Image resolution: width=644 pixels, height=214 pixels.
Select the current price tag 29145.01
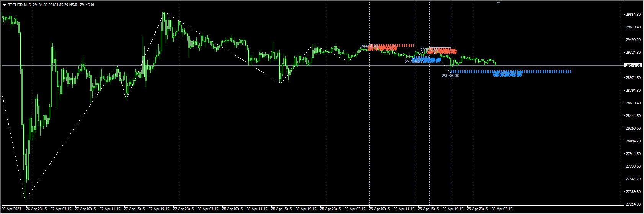[633, 66]
